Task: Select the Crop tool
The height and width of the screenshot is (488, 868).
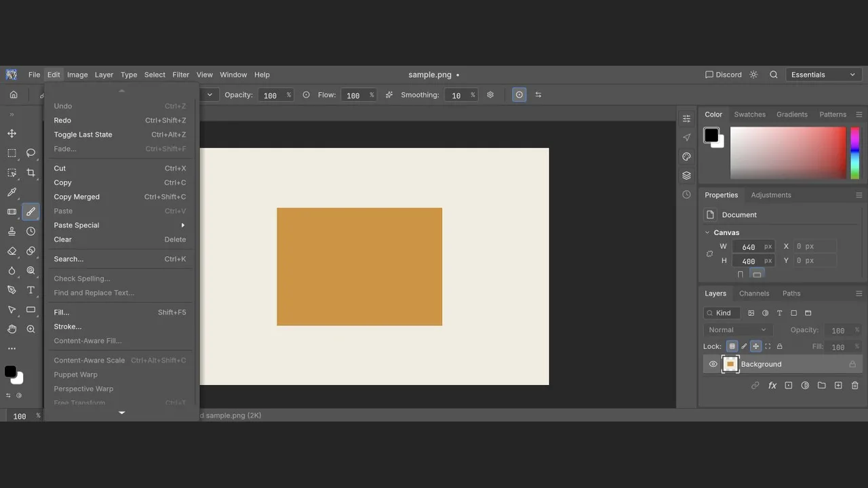Action: pyautogui.click(x=31, y=173)
